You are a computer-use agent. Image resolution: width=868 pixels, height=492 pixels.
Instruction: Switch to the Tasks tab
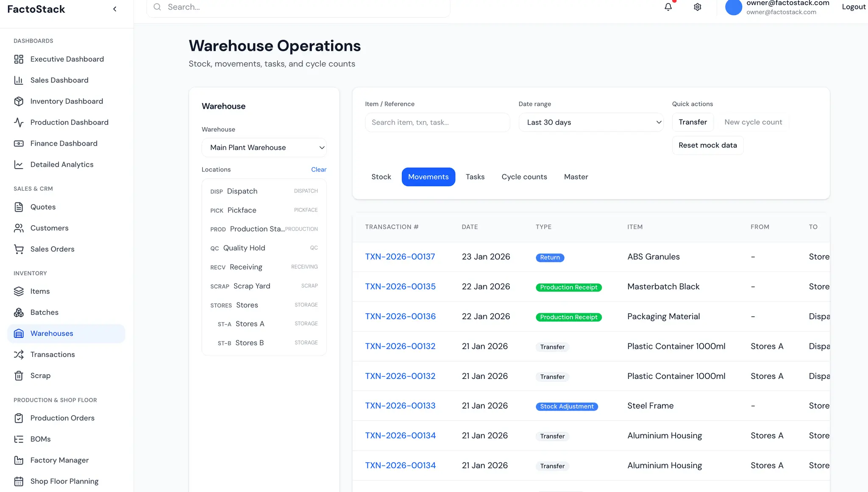(x=475, y=177)
